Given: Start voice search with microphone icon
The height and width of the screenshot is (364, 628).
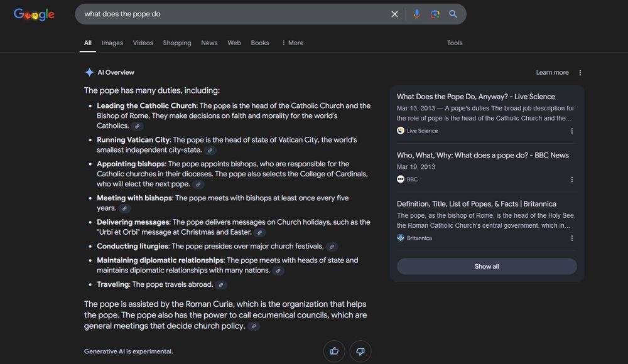Looking at the screenshot, I should click(416, 14).
